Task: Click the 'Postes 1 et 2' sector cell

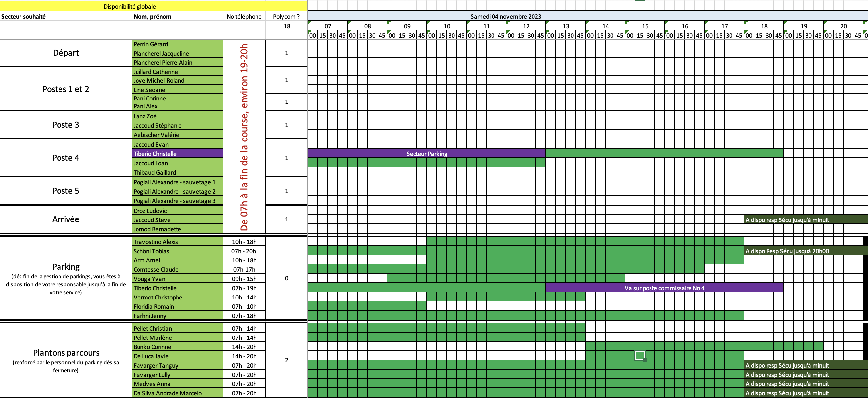Action: [x=66, y=89]
